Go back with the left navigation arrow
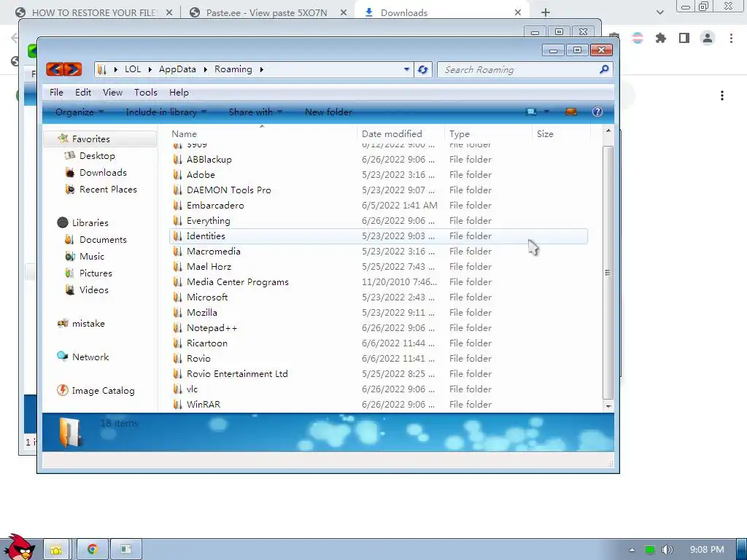 [x=55, y=69]
